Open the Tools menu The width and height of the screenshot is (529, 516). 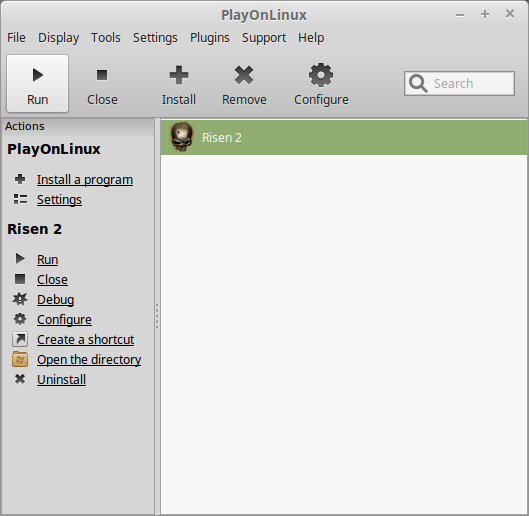pyautogui.click(x=106, y=37)
